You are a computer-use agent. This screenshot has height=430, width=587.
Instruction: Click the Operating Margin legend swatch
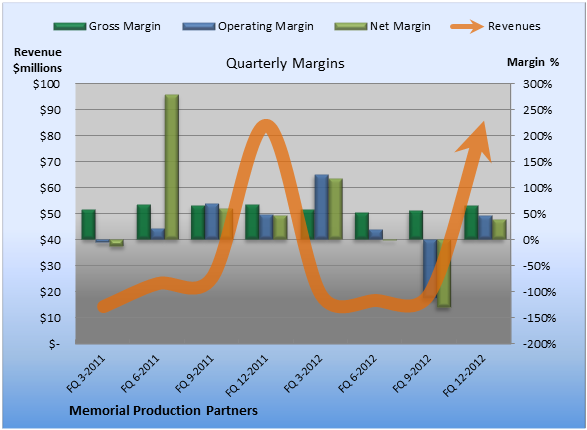pos(199,26)
